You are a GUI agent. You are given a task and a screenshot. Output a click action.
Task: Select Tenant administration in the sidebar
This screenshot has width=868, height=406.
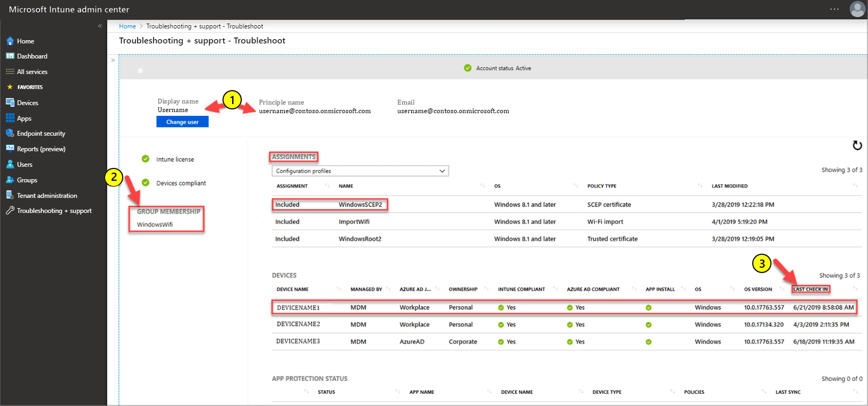click(47, 196)
